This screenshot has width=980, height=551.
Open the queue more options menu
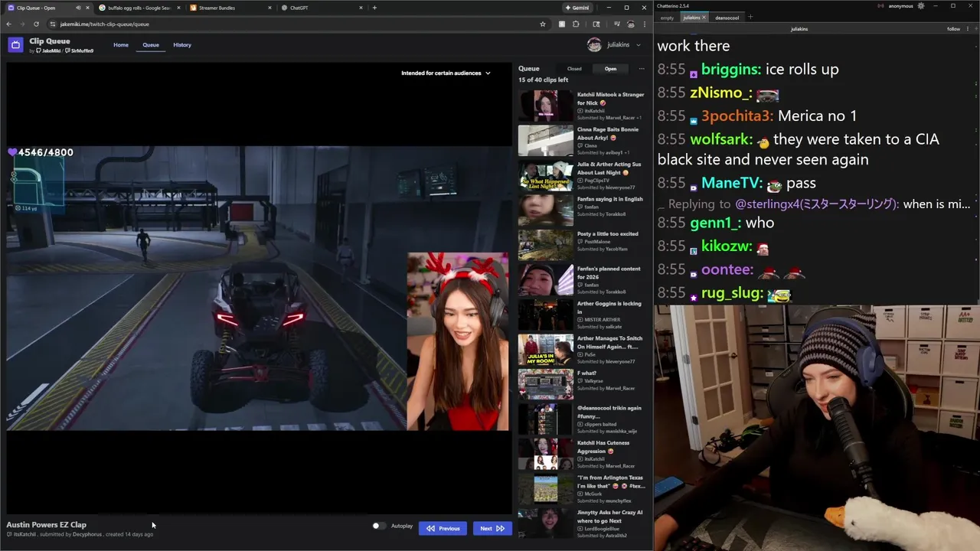[x=642, y=69]
